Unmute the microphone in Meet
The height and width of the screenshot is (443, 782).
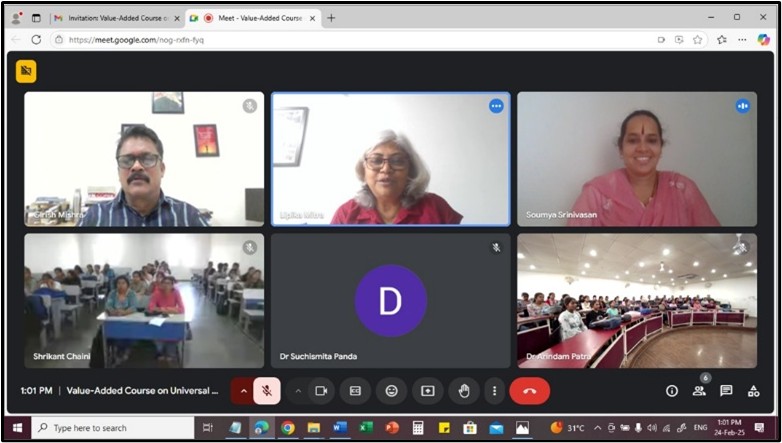click(x=267, y=391)
